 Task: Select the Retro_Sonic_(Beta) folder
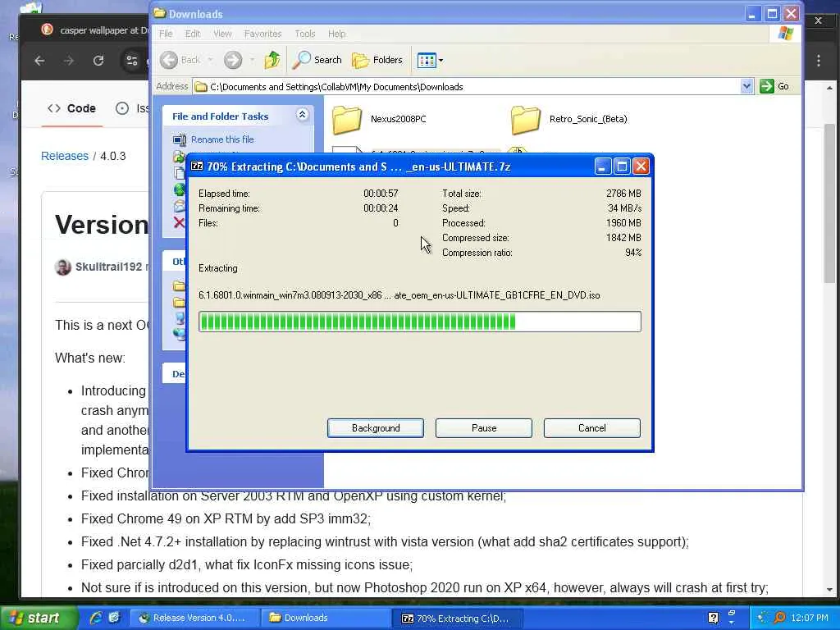pos(569,119)
